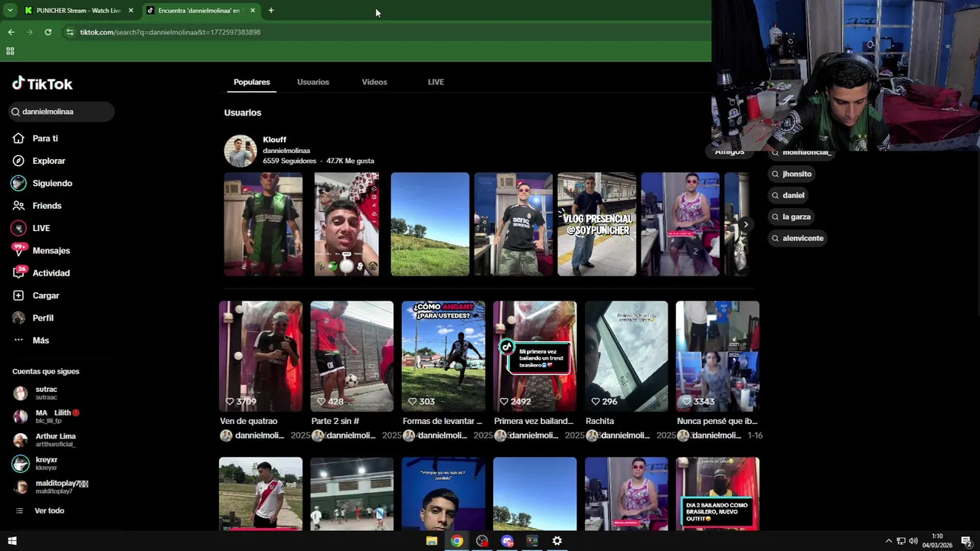Click the TikTok search field

61,112
